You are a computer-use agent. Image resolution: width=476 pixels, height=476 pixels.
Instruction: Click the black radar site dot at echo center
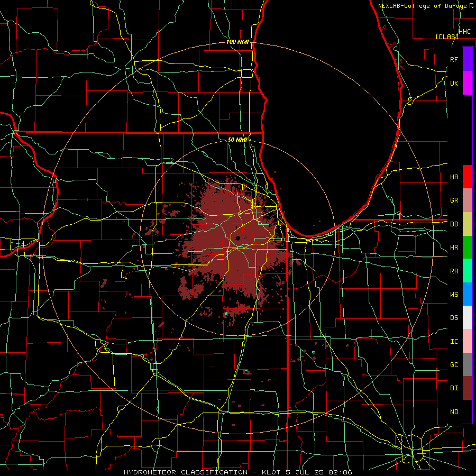pyautogui.click(x=237, y=238)
